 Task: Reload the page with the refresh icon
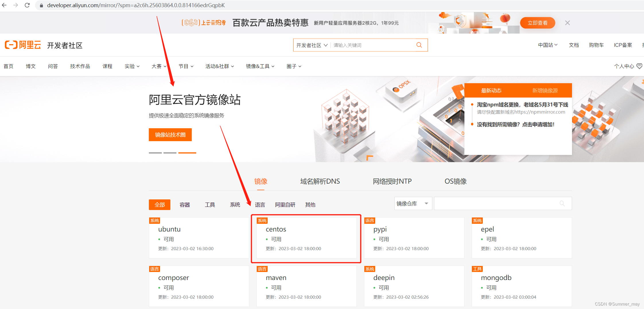[27, 5]
